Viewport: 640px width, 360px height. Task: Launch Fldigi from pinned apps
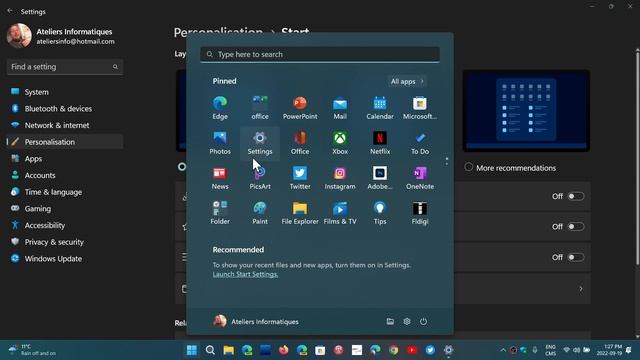420,213
